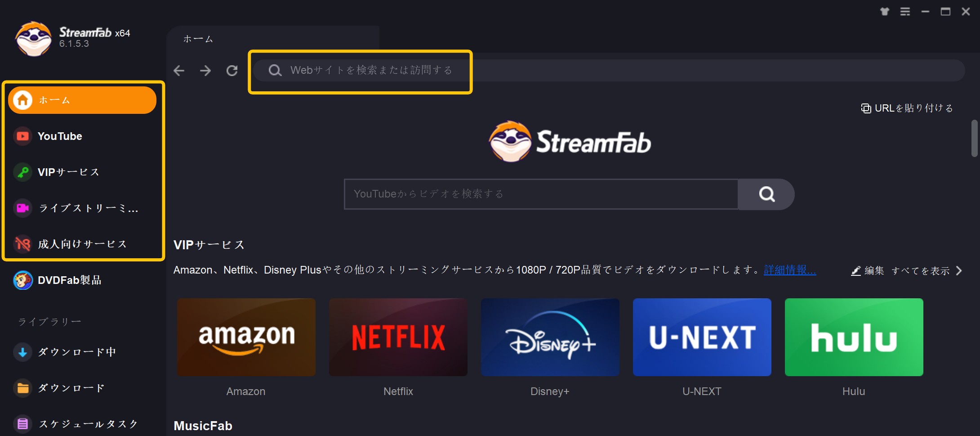Open the ライブストリーミ... sidebar item
The image size is (980, 436).
click(82, 208)
